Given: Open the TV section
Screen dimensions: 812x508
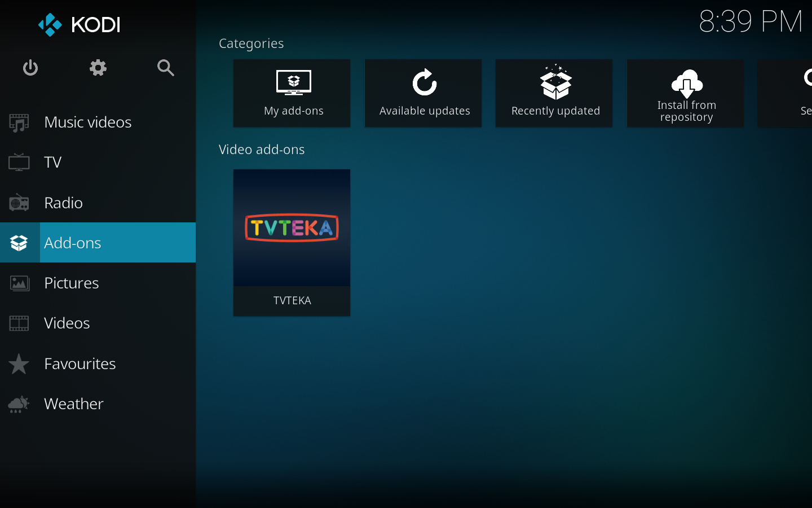Looking at the screenshot, I should click(53, 163).
